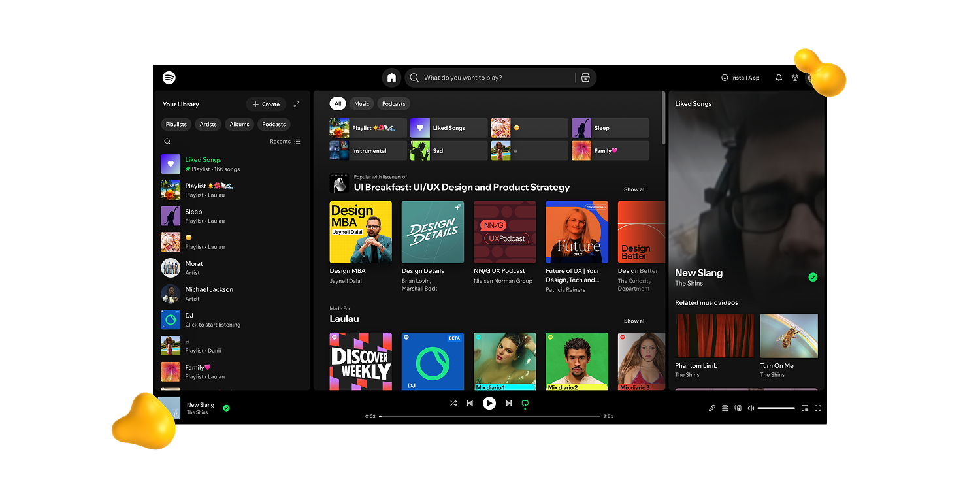Skip to next track

pyautogui.click(x=508, y=404)
